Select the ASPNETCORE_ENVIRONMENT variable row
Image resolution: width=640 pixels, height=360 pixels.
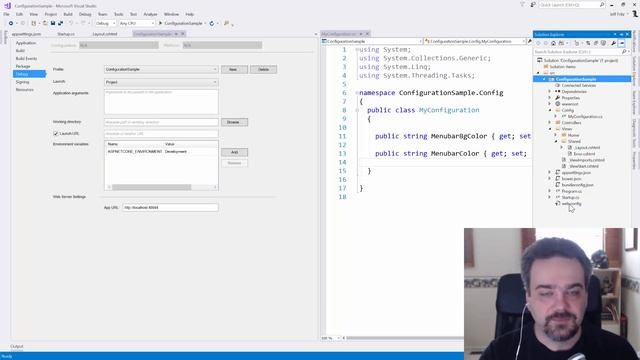(x=161, y=151)
